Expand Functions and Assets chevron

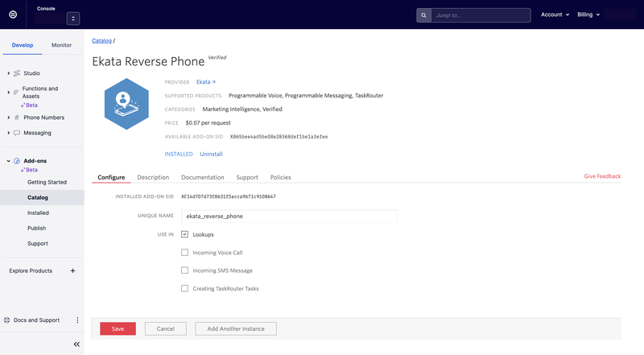(8, 93)
